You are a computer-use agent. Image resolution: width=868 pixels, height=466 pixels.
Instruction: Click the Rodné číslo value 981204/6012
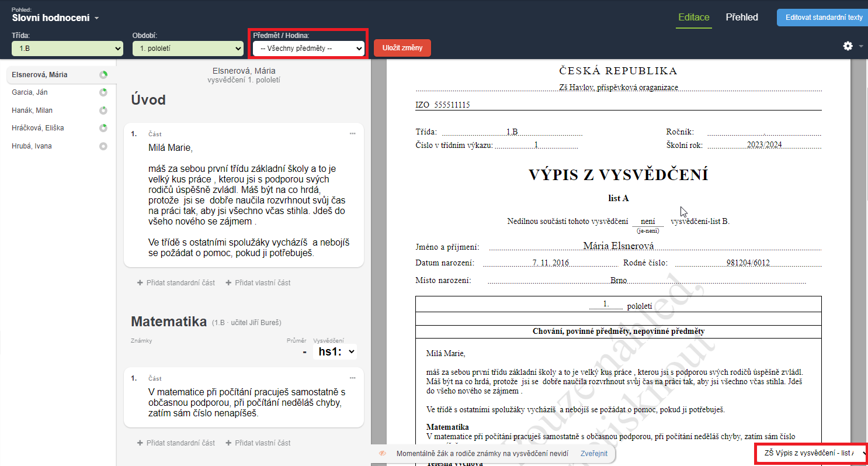[x=748, y=263]
